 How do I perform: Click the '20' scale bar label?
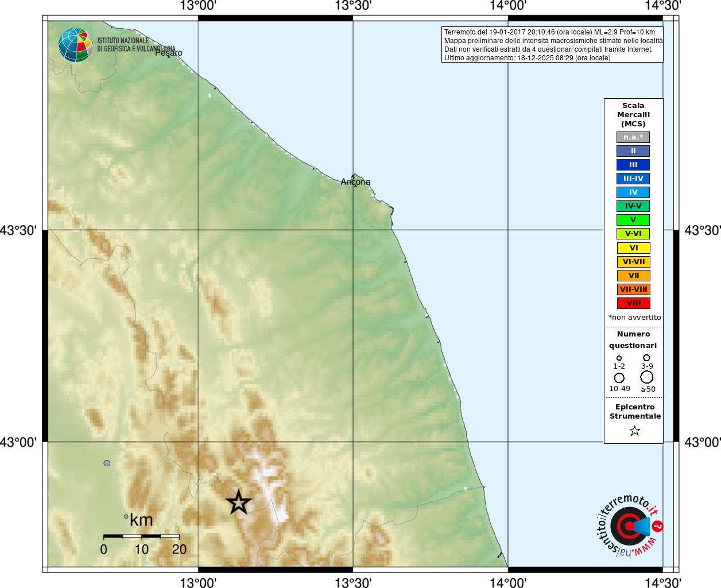pos(179,550)
